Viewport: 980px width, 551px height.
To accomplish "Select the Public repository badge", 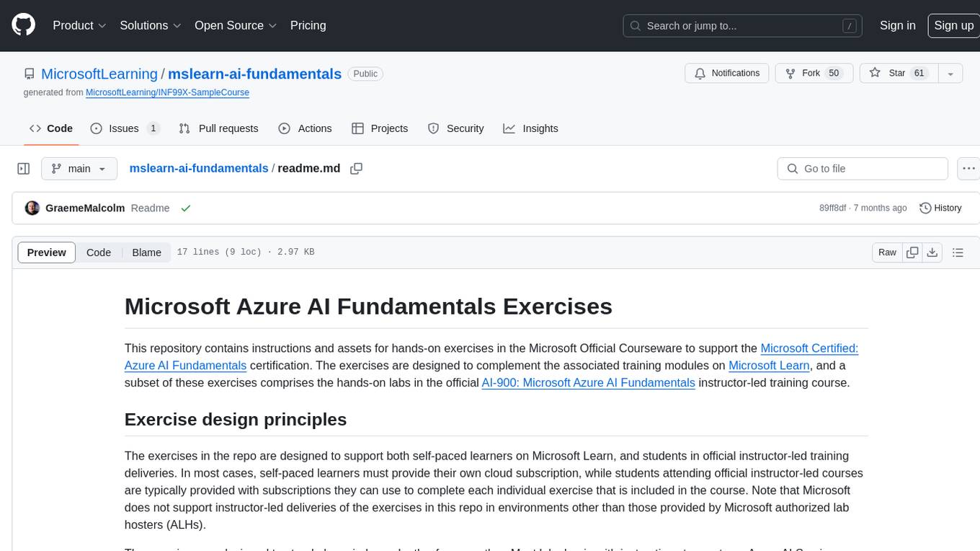I will (x=365, y=74).
